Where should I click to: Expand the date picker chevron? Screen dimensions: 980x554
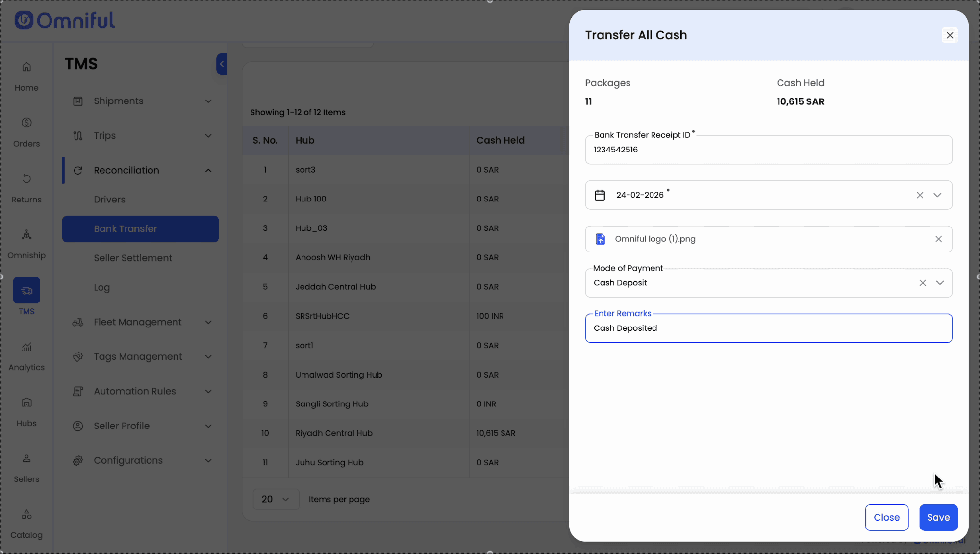(x=937, y=195)
